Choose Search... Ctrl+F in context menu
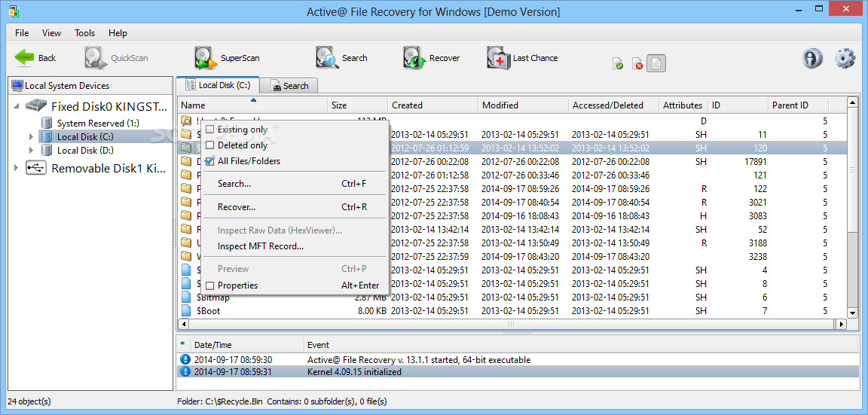868x415 pixels. tap(295, 183)
